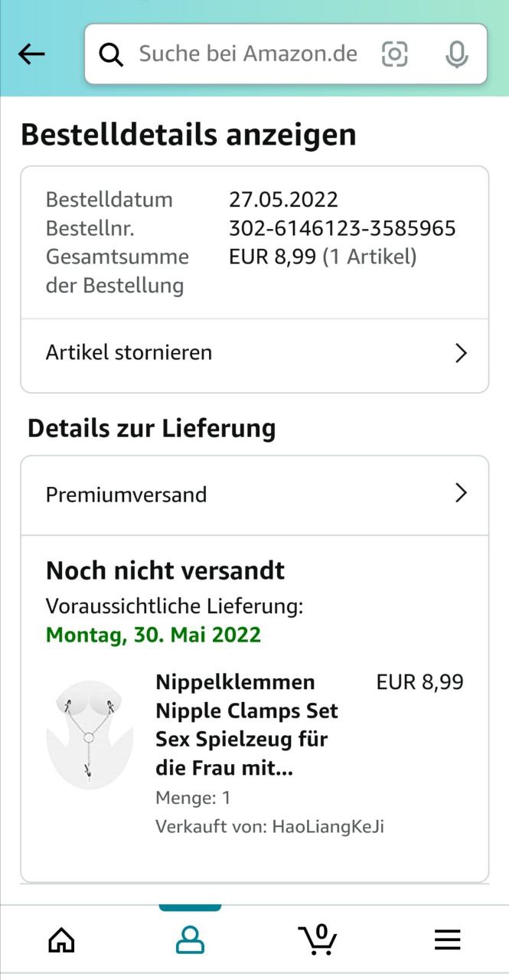Tap the back arrow icon
Viewport: 509px width, 980px height.
(x=31, y=54)
